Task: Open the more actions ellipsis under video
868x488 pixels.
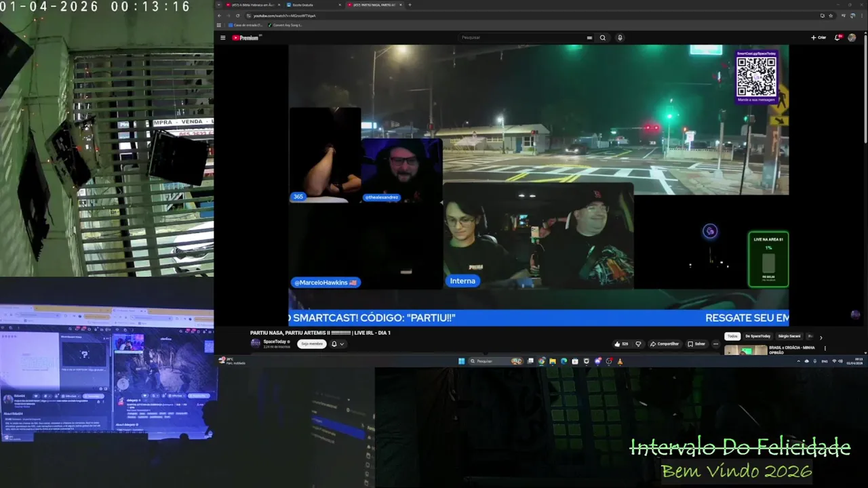Action: [x=715, y=344]
